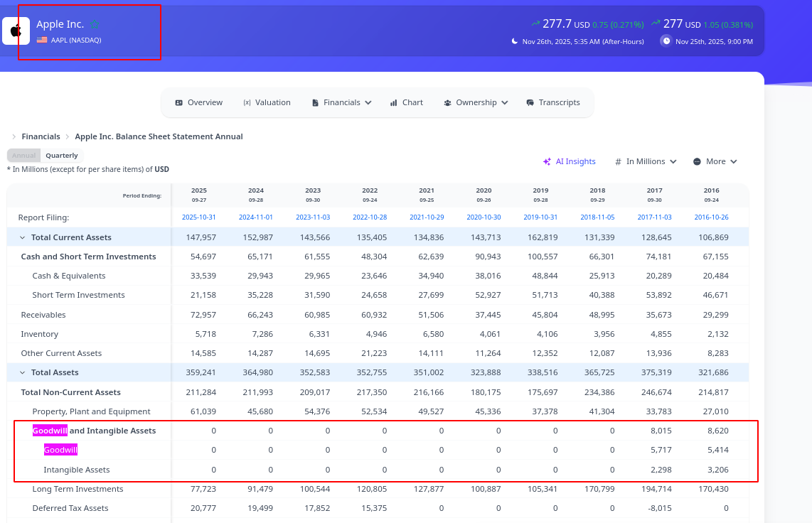Click the moon after-hours icon

tap(515, 41)
